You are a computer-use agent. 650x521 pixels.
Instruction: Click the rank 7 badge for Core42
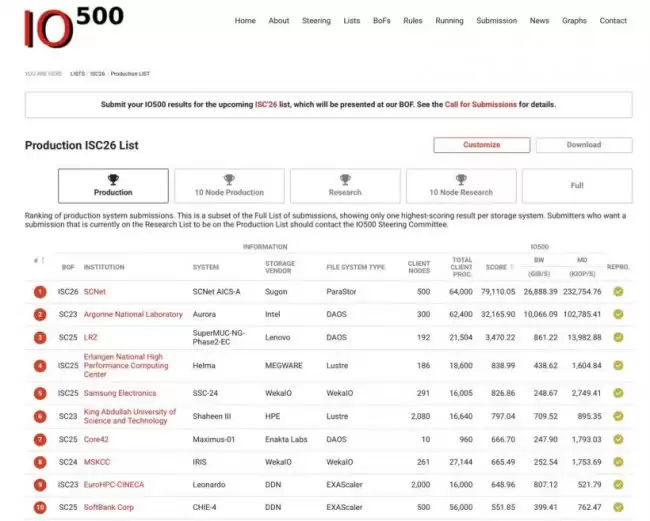coord(40,440)
